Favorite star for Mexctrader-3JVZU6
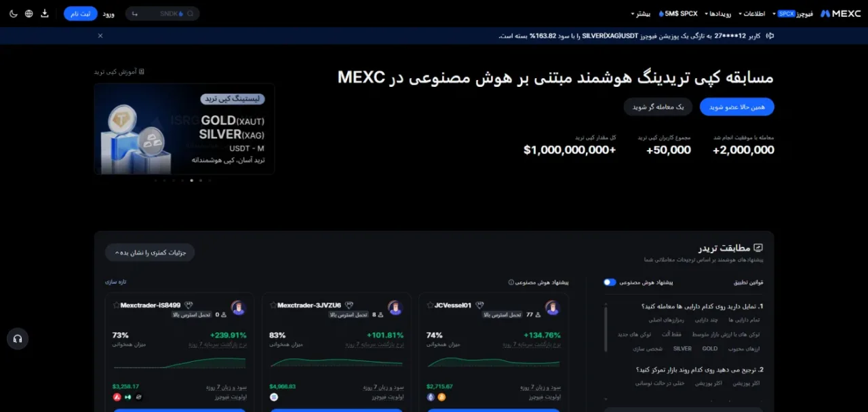Screen dimensions: 868x412 coord(273,305)
